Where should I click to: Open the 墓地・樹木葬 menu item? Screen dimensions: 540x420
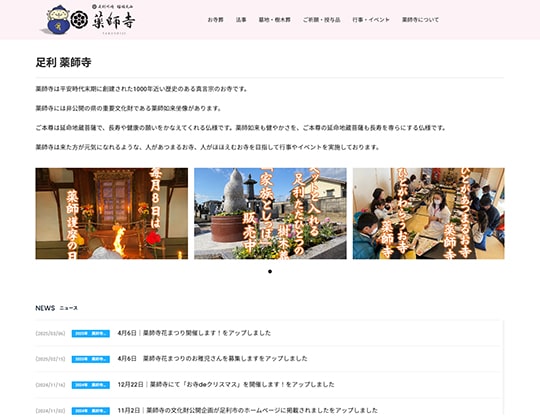(274, 20)
